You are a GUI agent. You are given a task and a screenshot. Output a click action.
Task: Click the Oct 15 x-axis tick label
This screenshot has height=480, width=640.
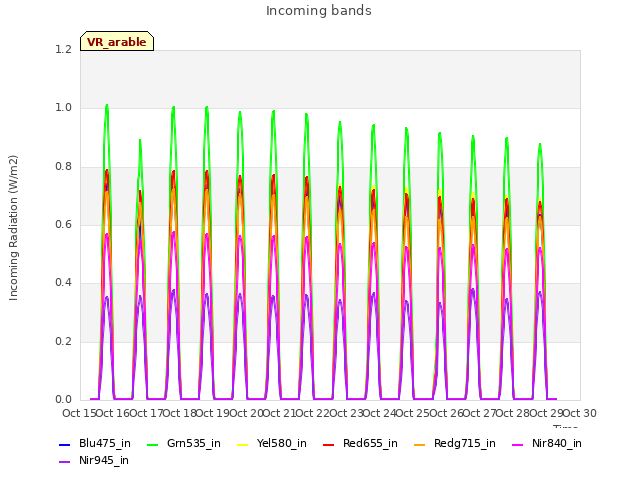[x=79, y=413]
